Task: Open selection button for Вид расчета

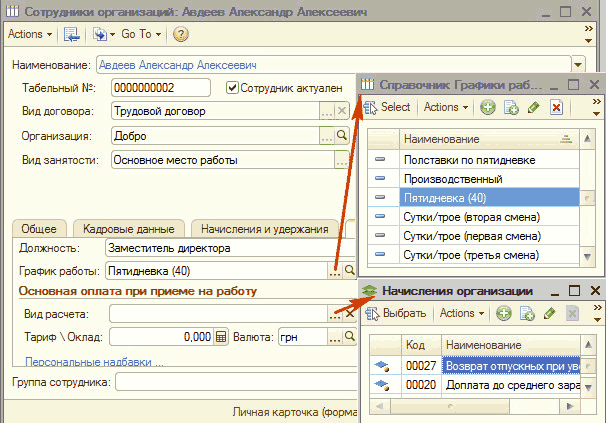Action: tap(335, 314)
